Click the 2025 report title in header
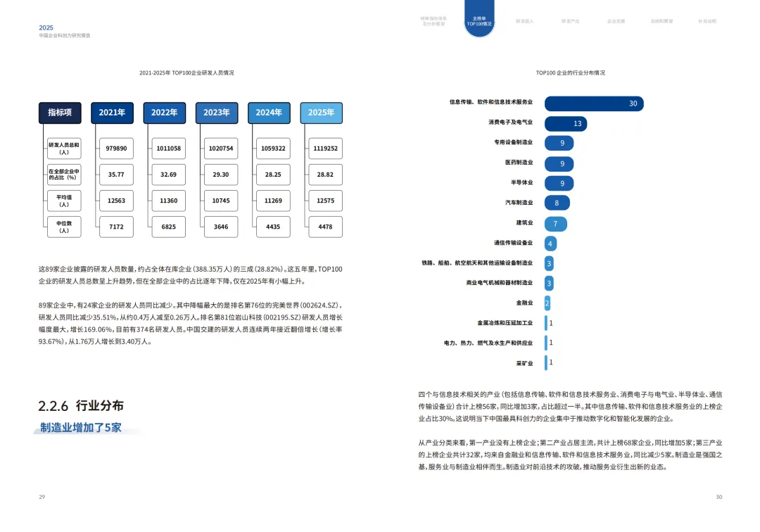Screen dimensions: 760x532 pos(46,27)
